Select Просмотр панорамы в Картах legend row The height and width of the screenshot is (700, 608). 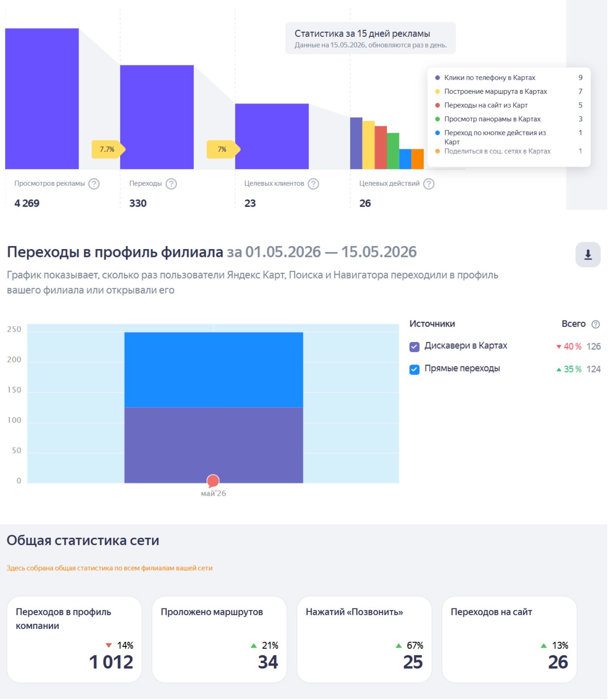509,119
